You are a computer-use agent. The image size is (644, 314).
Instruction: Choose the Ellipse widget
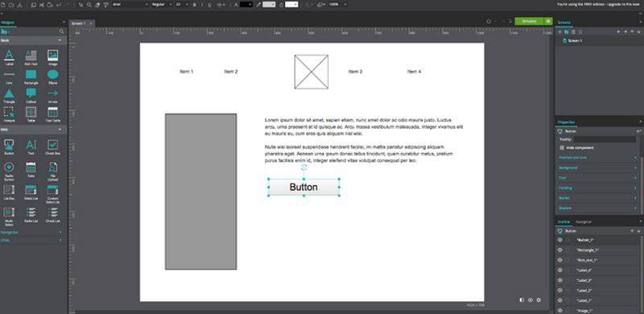click(52, 76)
